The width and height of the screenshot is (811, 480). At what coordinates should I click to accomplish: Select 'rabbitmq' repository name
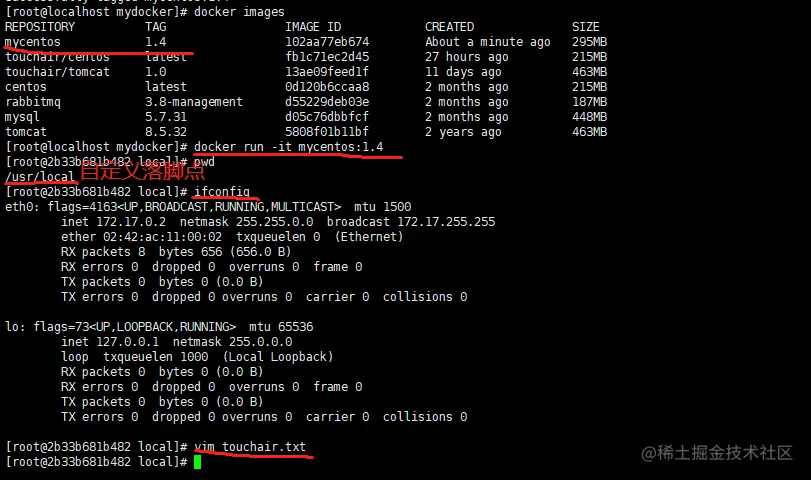33,102
